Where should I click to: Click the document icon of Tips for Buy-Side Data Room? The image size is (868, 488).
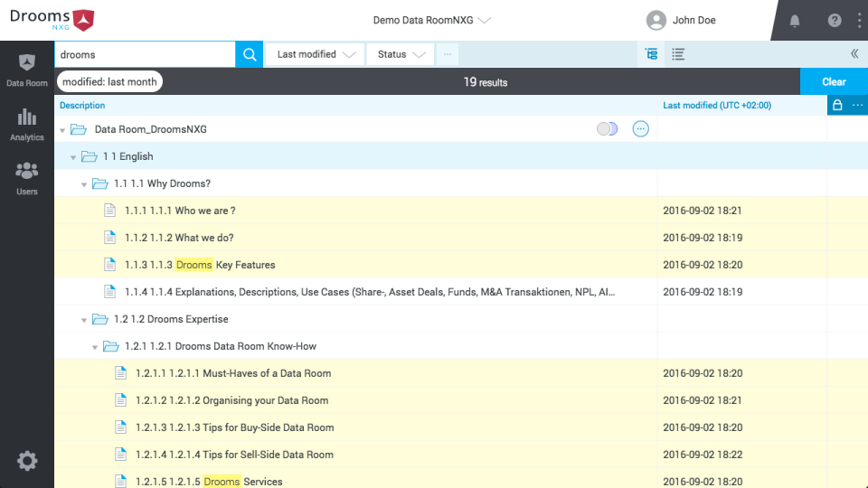point(120,427)
